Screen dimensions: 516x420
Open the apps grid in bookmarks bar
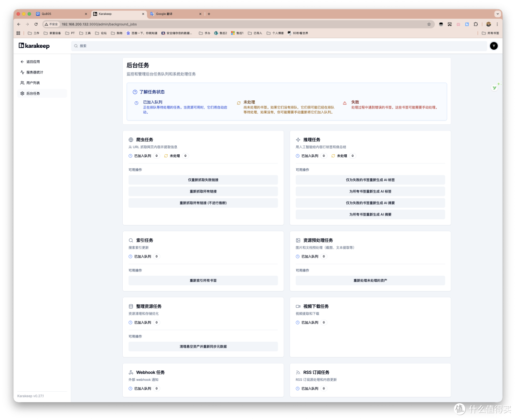19,33
